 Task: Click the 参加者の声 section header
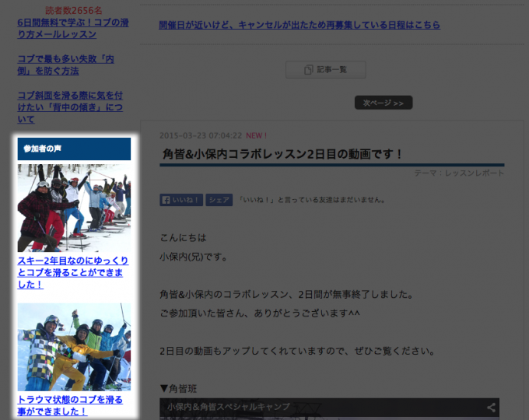(74, 149)
